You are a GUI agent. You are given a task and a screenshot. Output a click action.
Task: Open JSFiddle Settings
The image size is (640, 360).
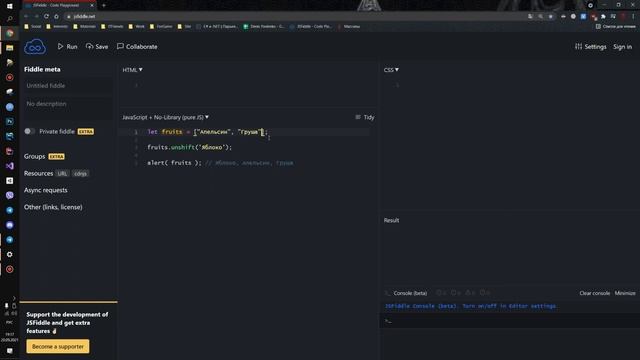pos(591,47)
